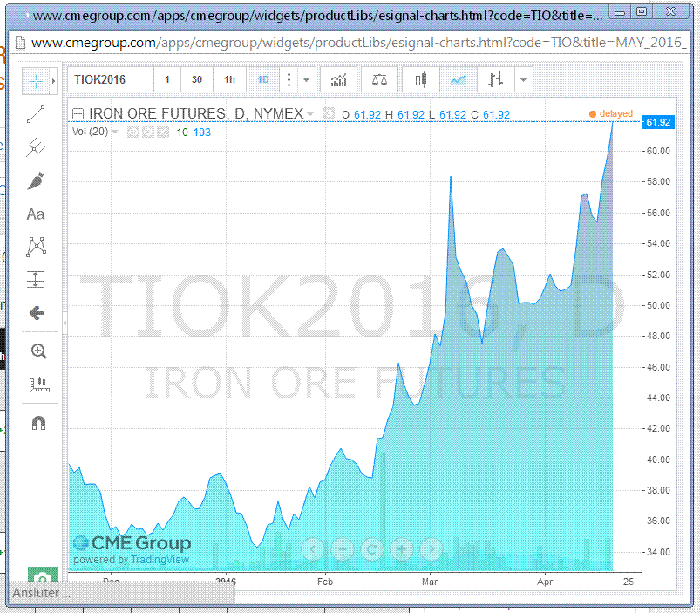Switch to the 1 minute interval
This screenshot has width=700, height=613.
(x=167, y=80)
